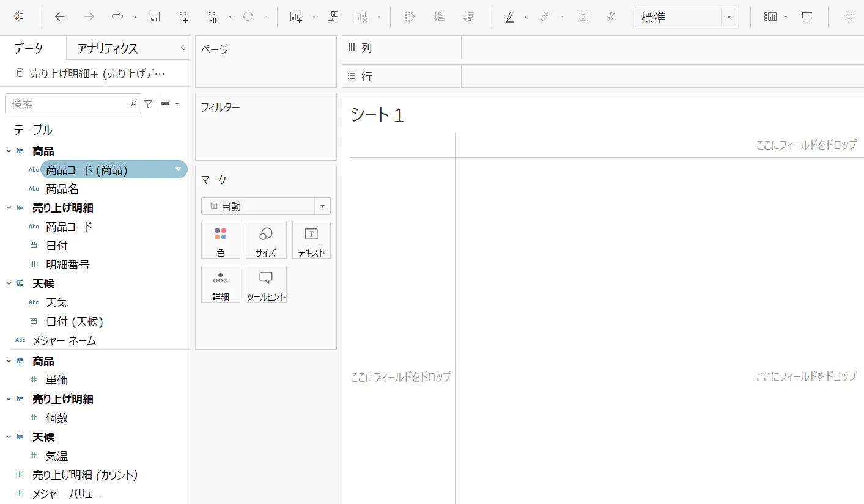864x504 pixels.
Task: Duplicate the sheet using the toolbar icon
Action: (x=333, y=17)
